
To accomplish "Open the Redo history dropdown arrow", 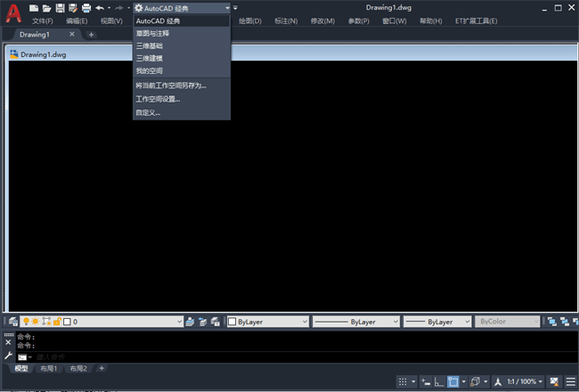I will click(x=128, y=8).
